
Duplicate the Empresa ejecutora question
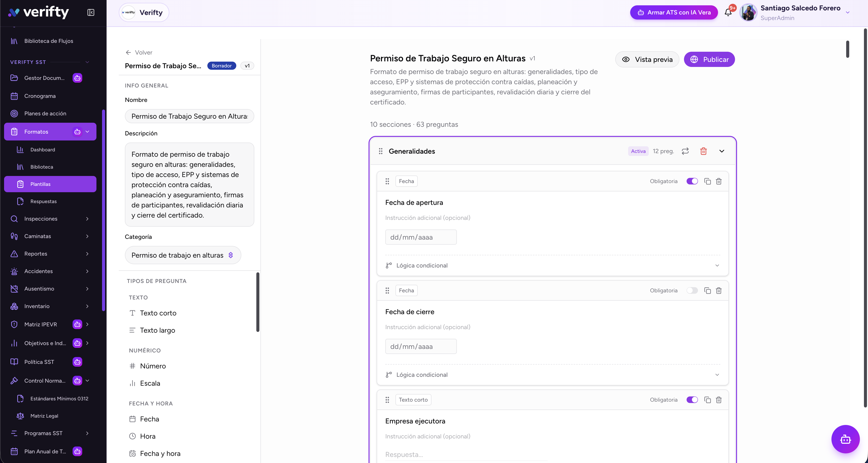(707, 400)
